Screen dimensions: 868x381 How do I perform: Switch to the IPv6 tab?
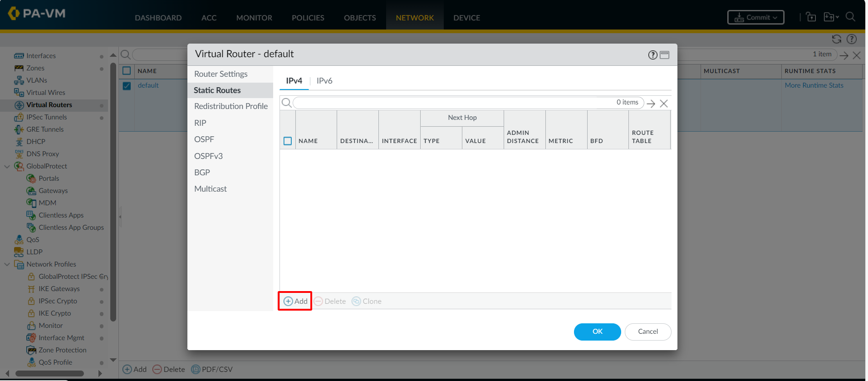[324, 81]
